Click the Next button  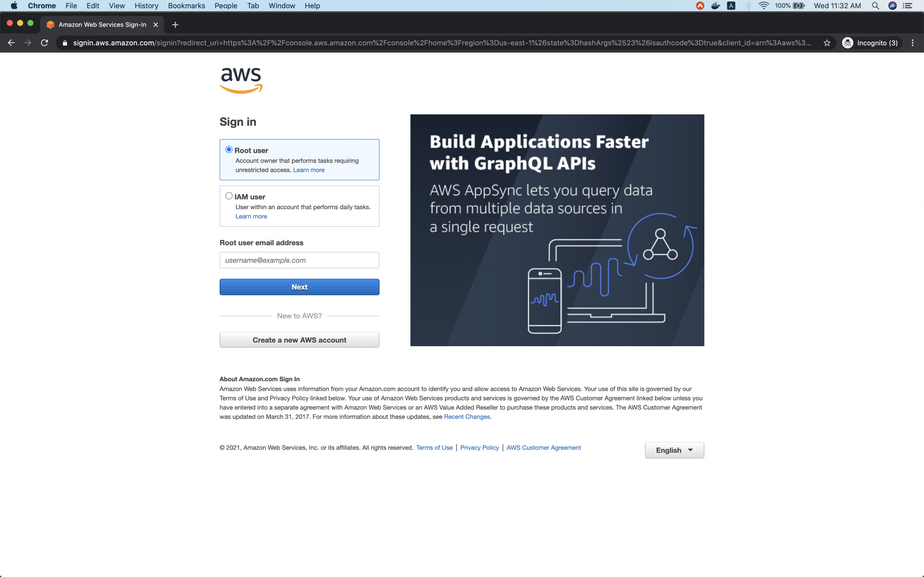click(x=299, y=287)
